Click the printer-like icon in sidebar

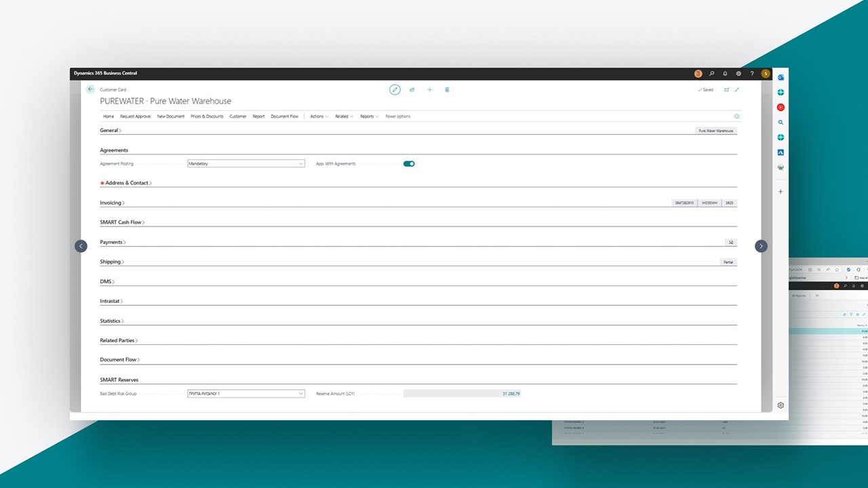click(781, 167)
